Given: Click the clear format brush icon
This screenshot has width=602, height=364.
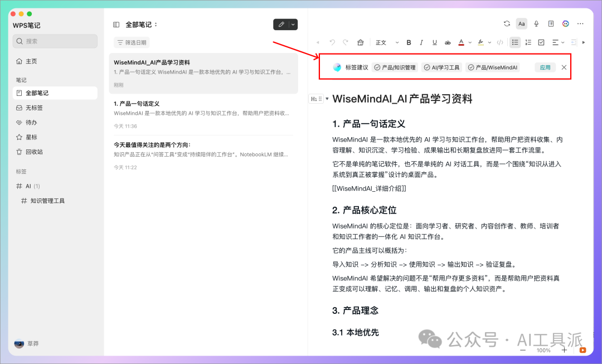Looking at the screenshot, I should 360,42.
